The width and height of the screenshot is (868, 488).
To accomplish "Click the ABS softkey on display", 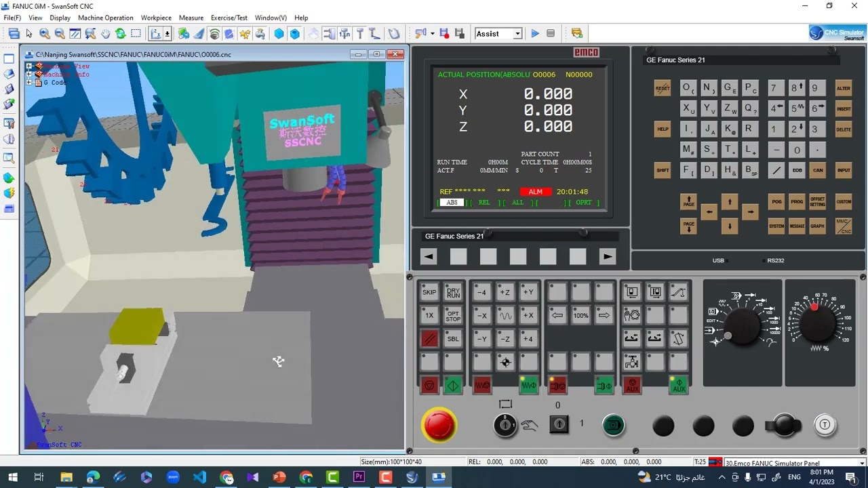I will 452,203.
